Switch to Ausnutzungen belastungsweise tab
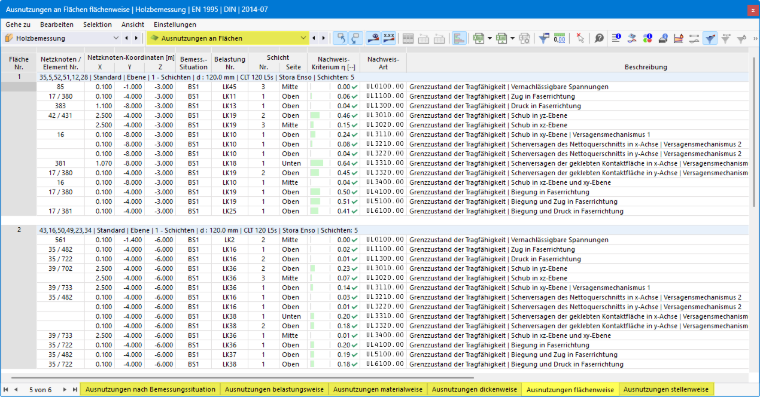 pos(274,389)
